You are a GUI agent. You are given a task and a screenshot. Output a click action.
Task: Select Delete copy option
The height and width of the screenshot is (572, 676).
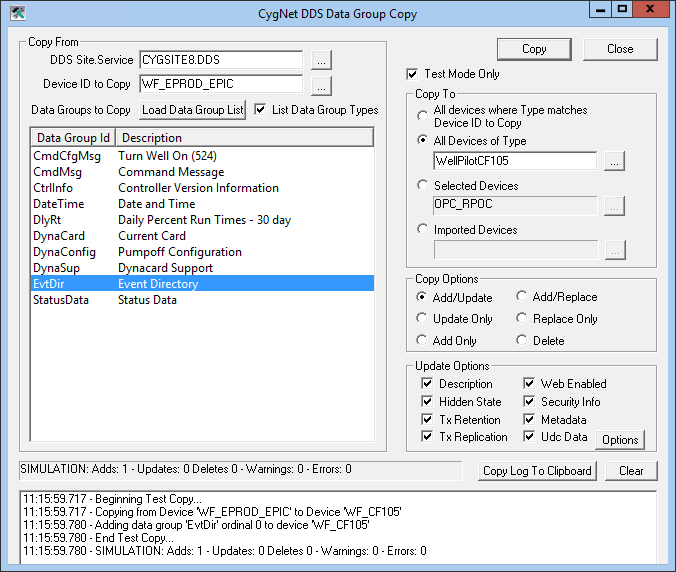pos(522,340)
